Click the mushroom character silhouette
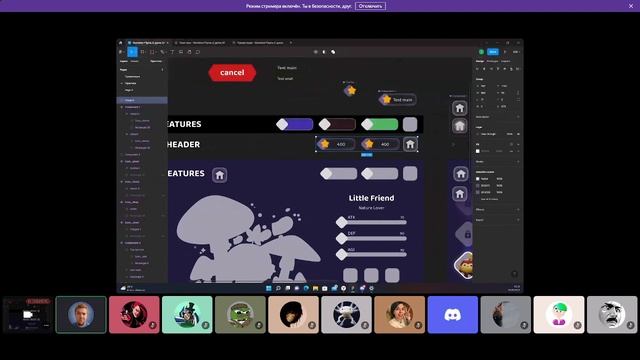 click(248, 239)
